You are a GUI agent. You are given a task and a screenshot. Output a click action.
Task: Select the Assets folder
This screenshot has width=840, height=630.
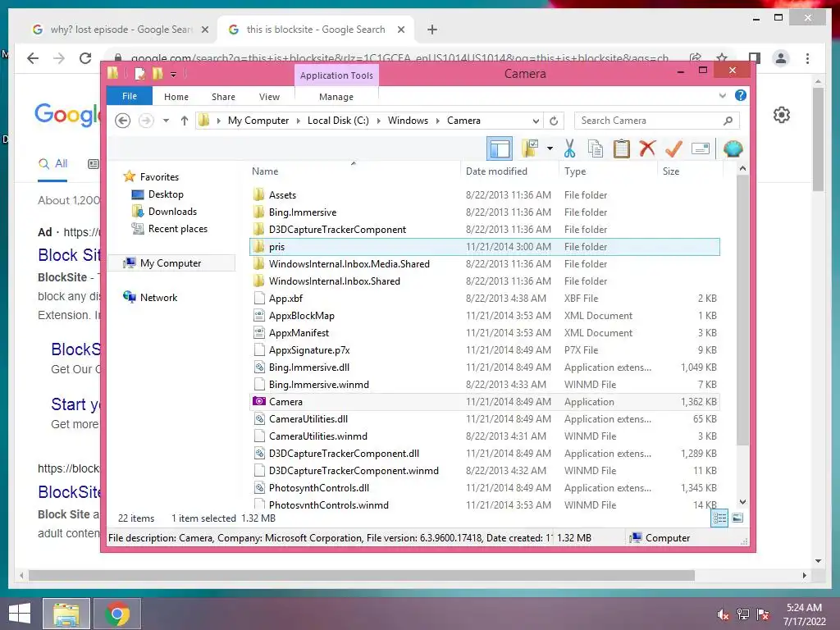pos(484,195)
